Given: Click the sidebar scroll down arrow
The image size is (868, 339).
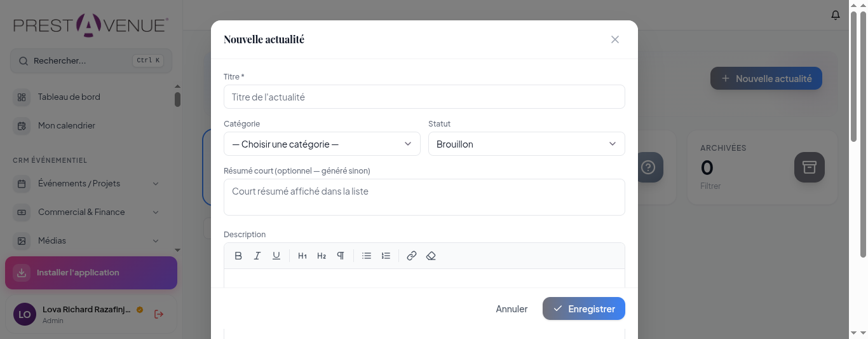Looking at the screenshot, I should click(177, 250).
